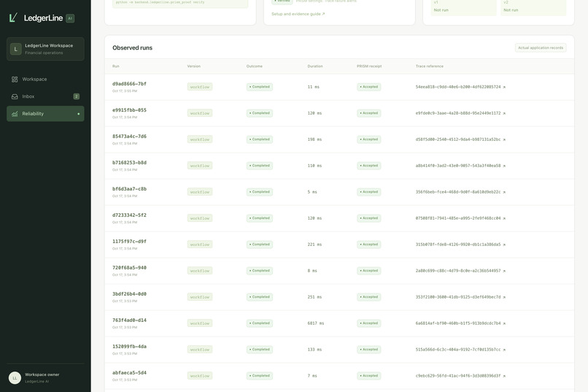
Task: Open external link icon for trace 6a6814af
Action: 504,323
